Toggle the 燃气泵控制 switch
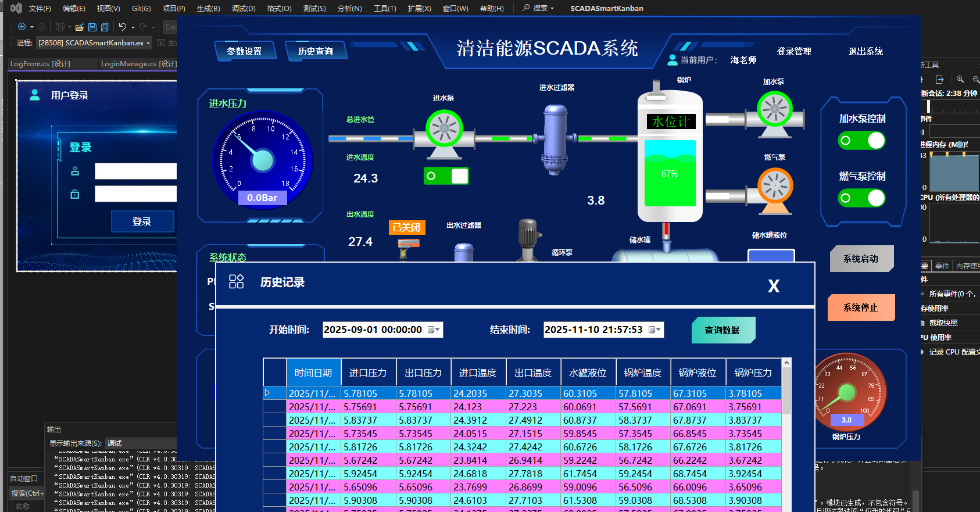 coord(861,198)
